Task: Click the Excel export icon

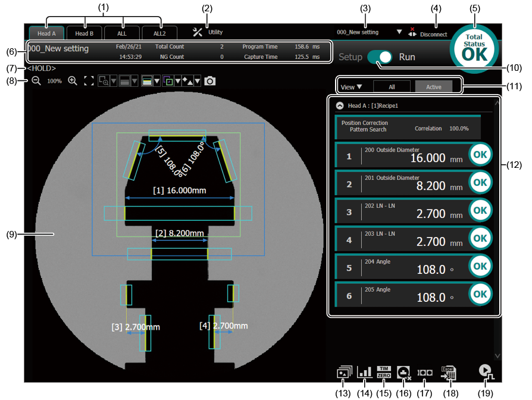Action: (448, 373)
